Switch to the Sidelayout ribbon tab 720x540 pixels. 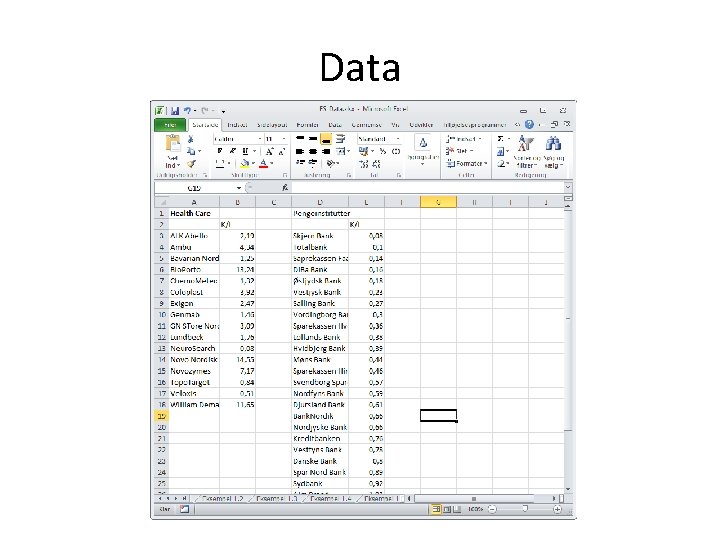click(272, 125)
